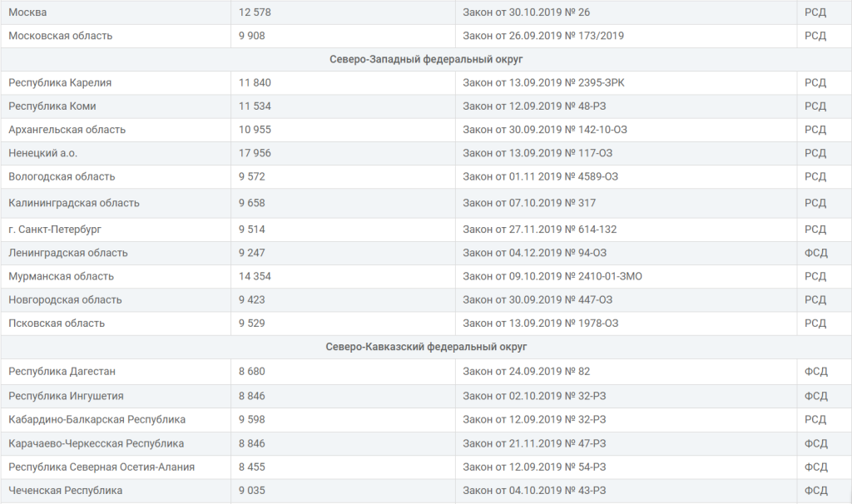
Task: Click the Северо-Западный федеральный округ header
Action: click(426, 59)
